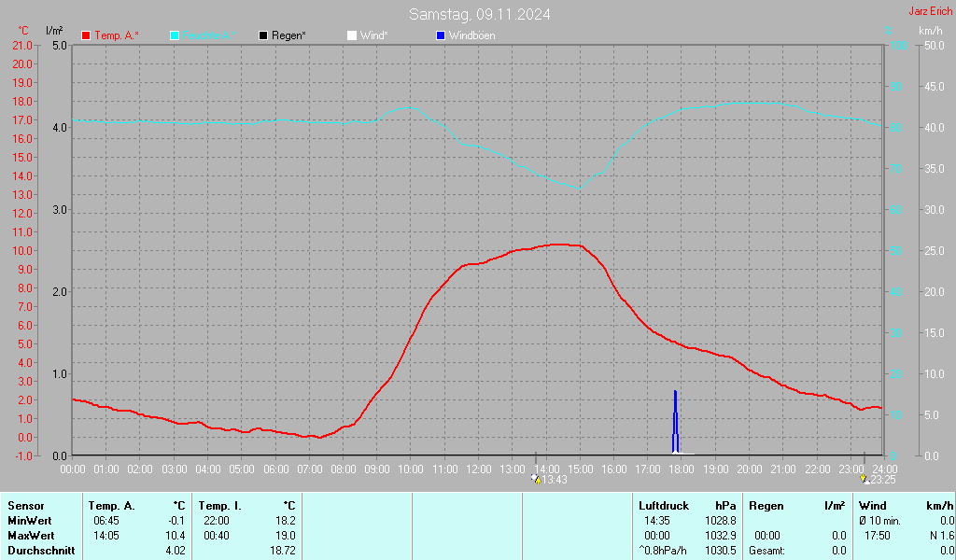The width and height of the screenshot is (956, 560).
Task: Select the Durchschnitt row label
Action: 37,551
